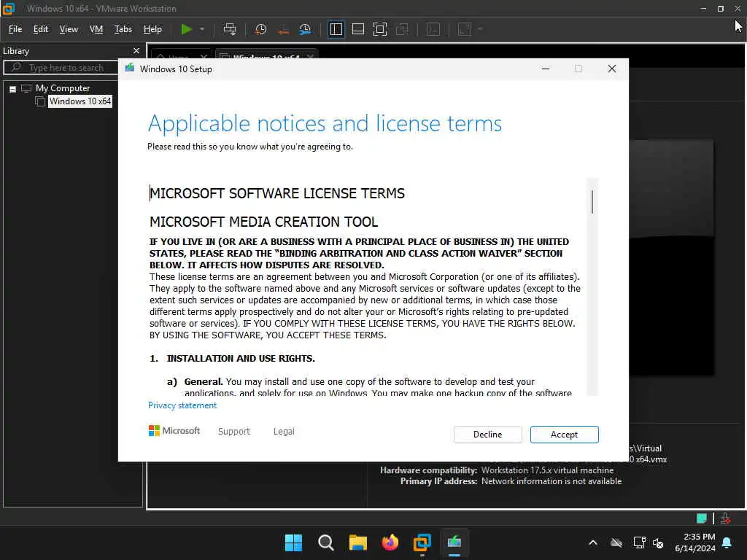
Task: Click the Microsoft logo in setup dialog
Action: pyautogui.click(x=174, y=430)
